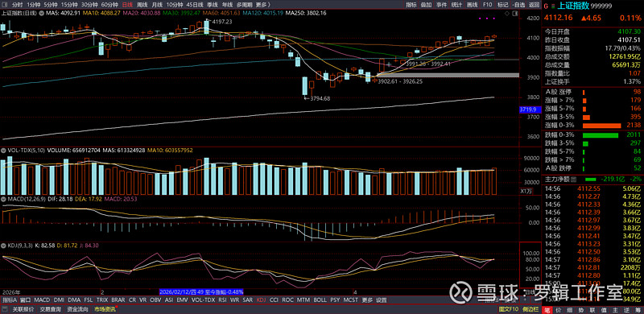Click the 叠加 overlay button
The height and width of the screenshot is (314, 644).
[427, 5]
